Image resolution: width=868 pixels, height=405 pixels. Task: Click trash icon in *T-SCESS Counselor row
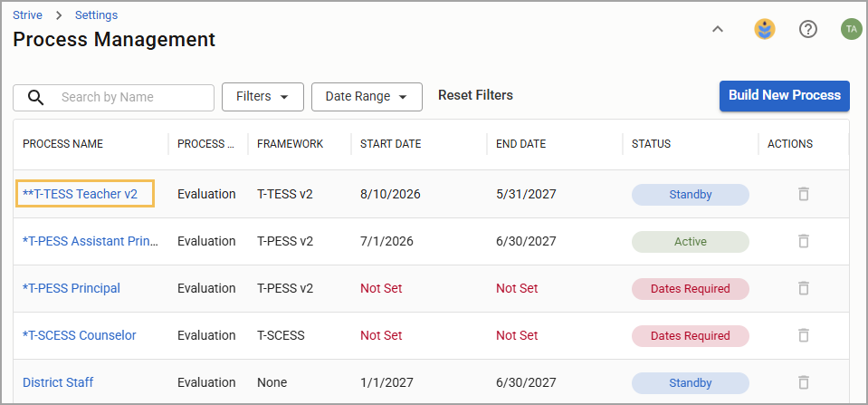click(803, 335)
